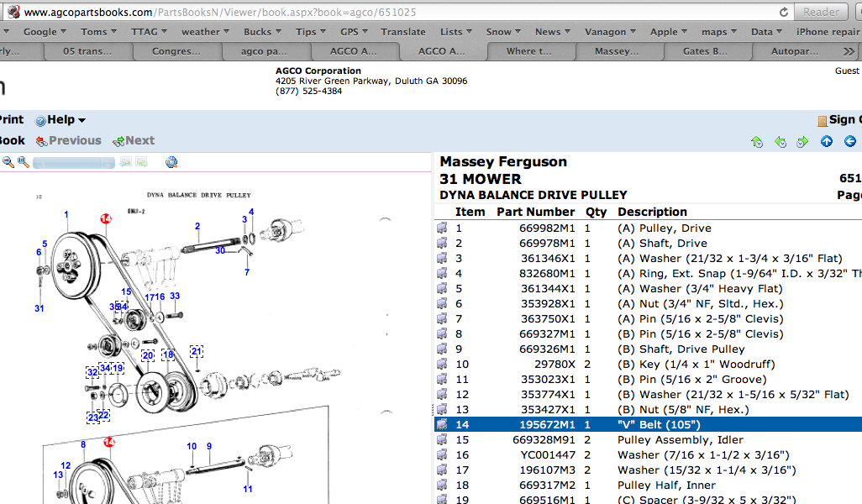Viewport: 862px width, 504px height.
Task: Click callout number 33 in the diagram
Action: 175,296
